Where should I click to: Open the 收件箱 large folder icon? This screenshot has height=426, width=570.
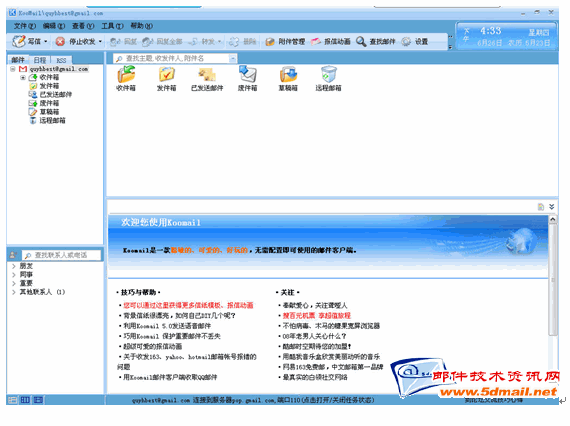pos(126,74)
